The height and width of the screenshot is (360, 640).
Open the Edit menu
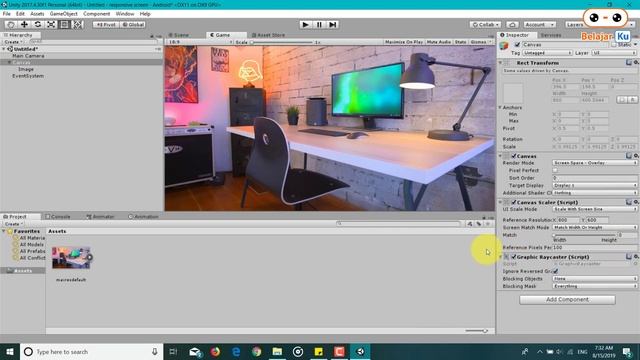pos(20,14)
